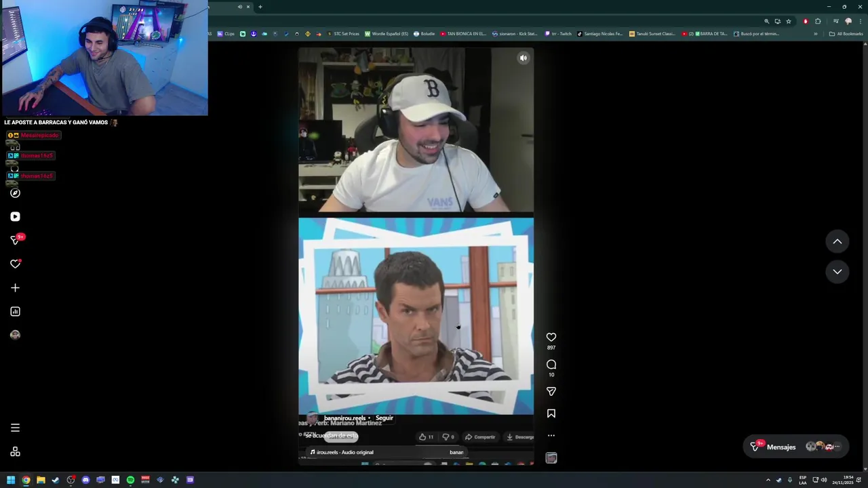Image resolution: width=868 pixels, height=488 pixels.
Task: Open the Chrome profile avatar
Action: 848,21
